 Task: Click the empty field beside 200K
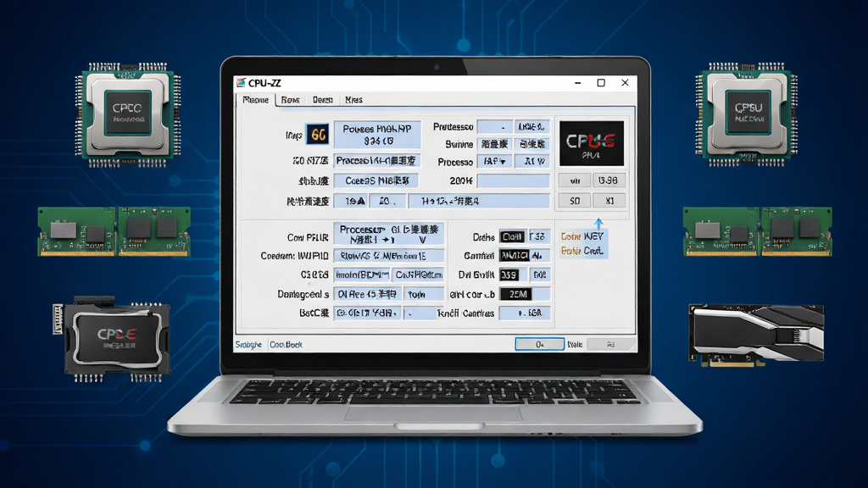pyautogui.click(x=513, y=181)
